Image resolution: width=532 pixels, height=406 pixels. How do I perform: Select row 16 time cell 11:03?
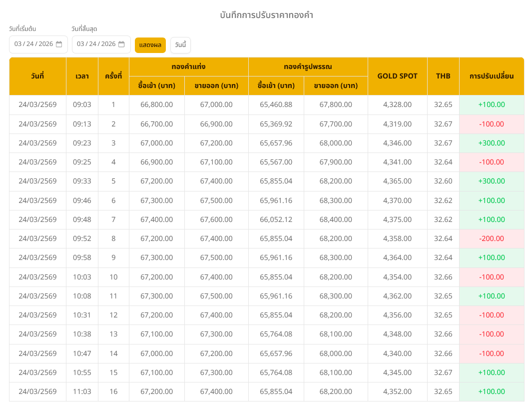click(82, 391)
